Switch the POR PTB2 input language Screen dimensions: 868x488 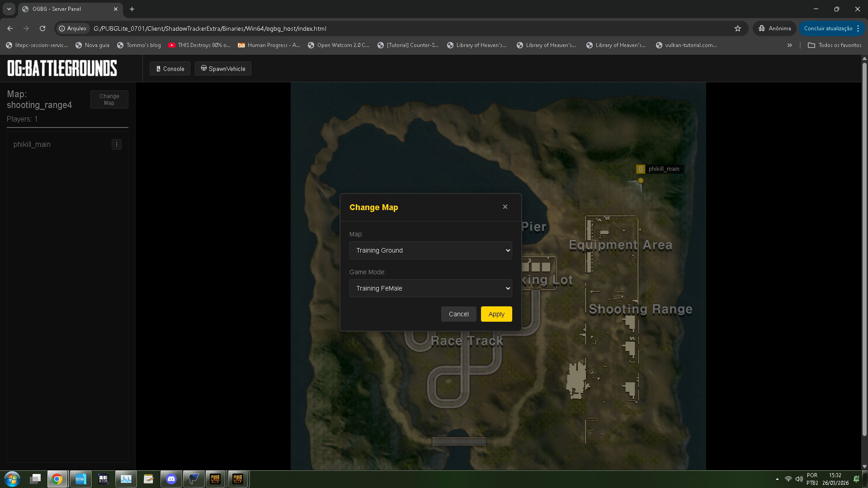coord(812,479)
